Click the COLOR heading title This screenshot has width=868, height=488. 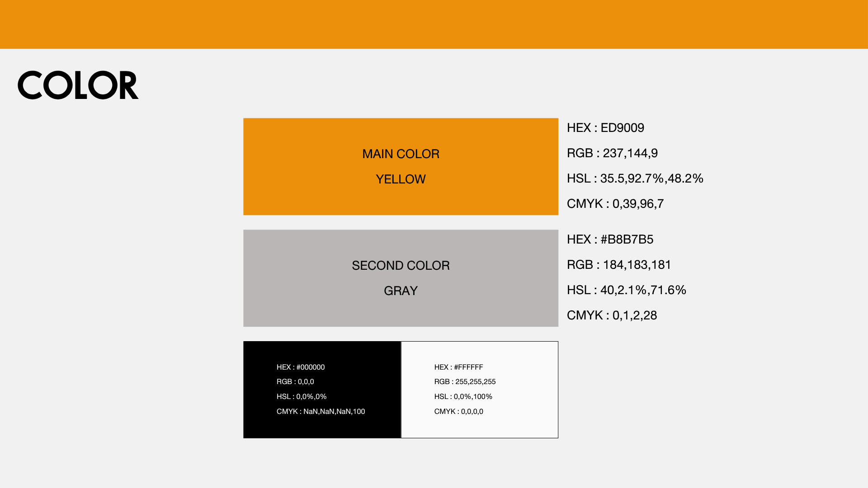pyautogui.click(x=78, y=85)
